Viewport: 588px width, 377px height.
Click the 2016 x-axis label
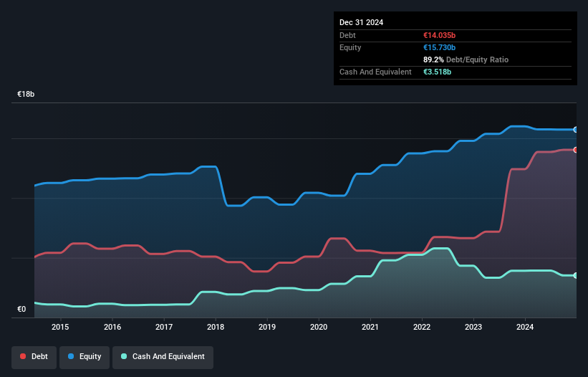point(112,327)
